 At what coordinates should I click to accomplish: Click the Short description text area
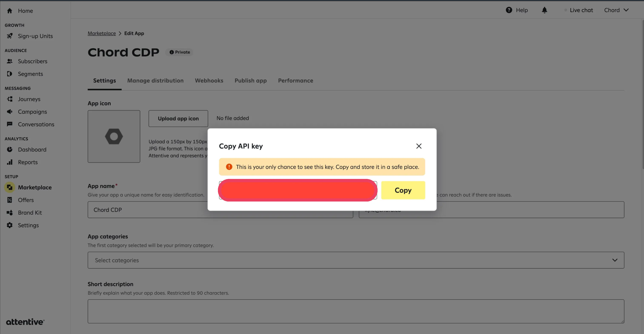point(356,311)
